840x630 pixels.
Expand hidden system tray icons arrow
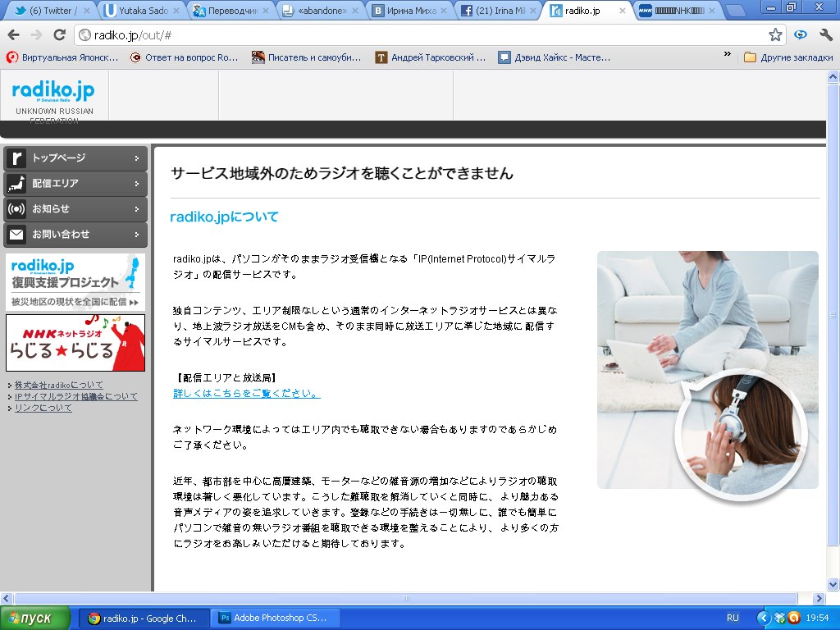click(763, 619)
